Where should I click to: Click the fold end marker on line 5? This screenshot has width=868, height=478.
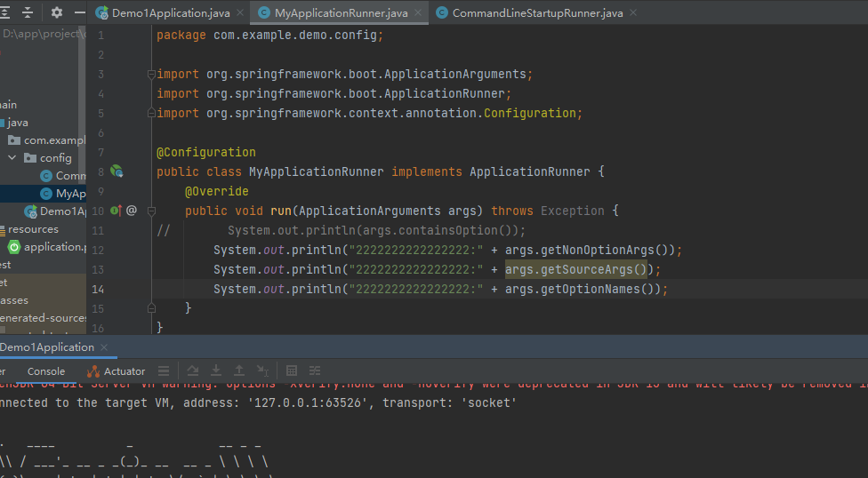[151, 113]
